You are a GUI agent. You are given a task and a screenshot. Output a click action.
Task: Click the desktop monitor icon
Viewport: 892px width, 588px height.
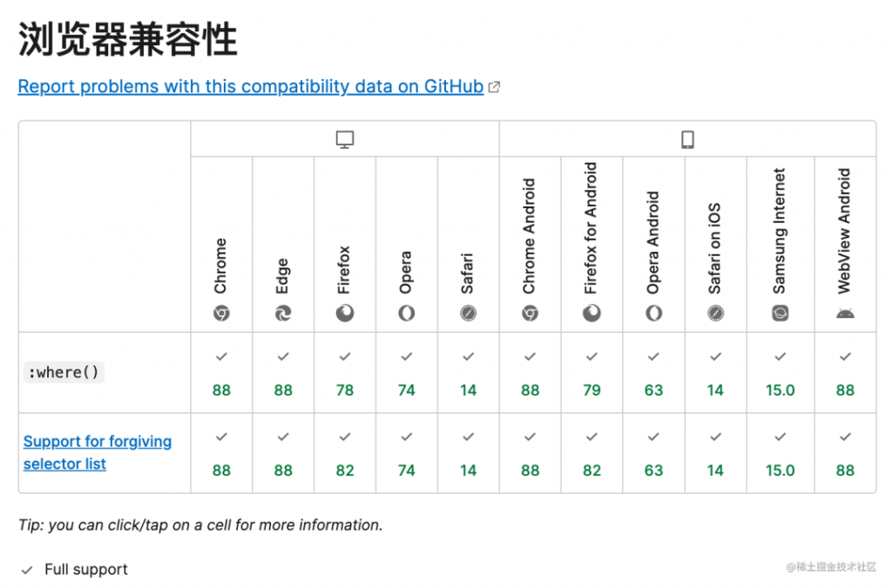click(x=345, y=139)
